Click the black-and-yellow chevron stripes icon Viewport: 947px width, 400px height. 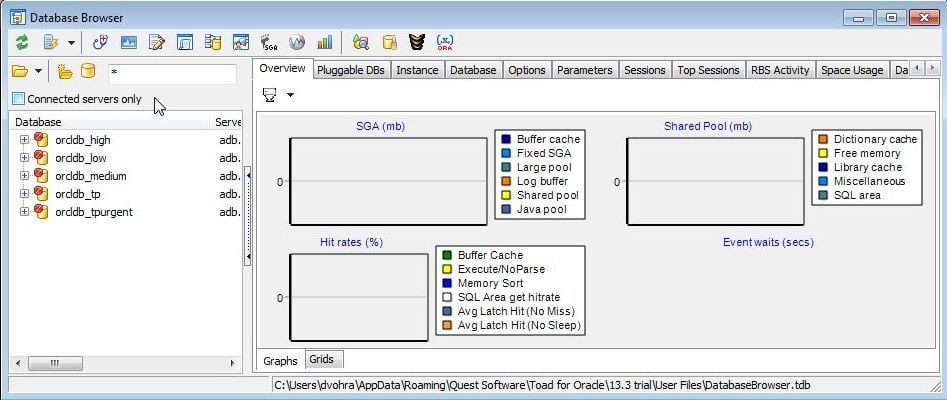417,42
